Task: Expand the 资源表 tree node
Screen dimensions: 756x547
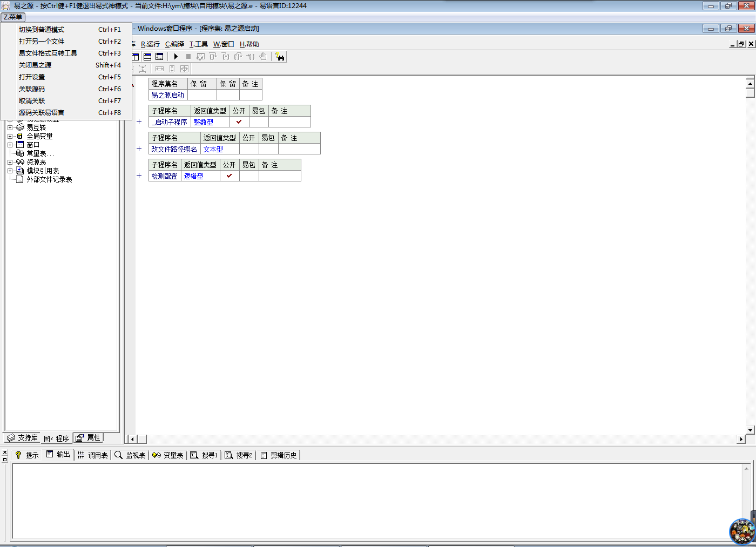Action: (10, 162)
